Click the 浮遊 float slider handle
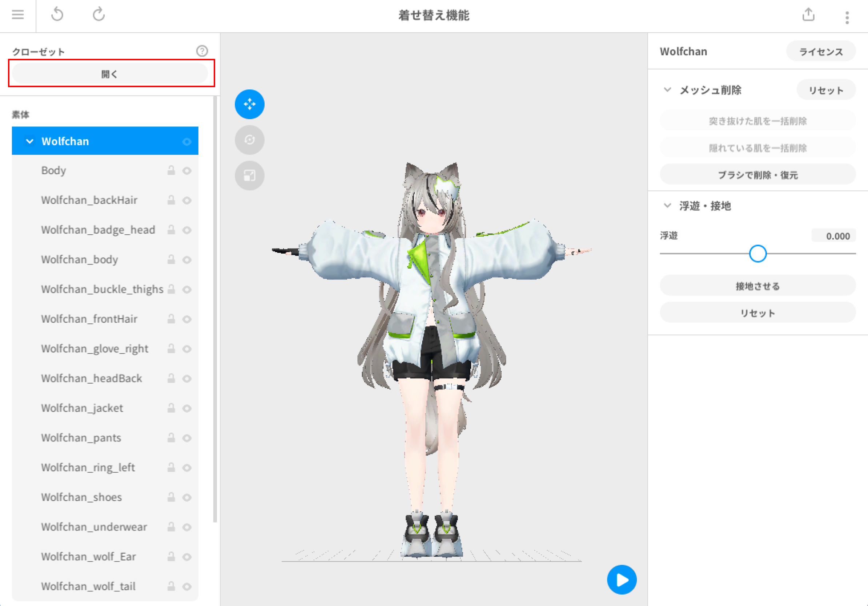The width and height of the screenshot is (868, 606). [758, 254]
